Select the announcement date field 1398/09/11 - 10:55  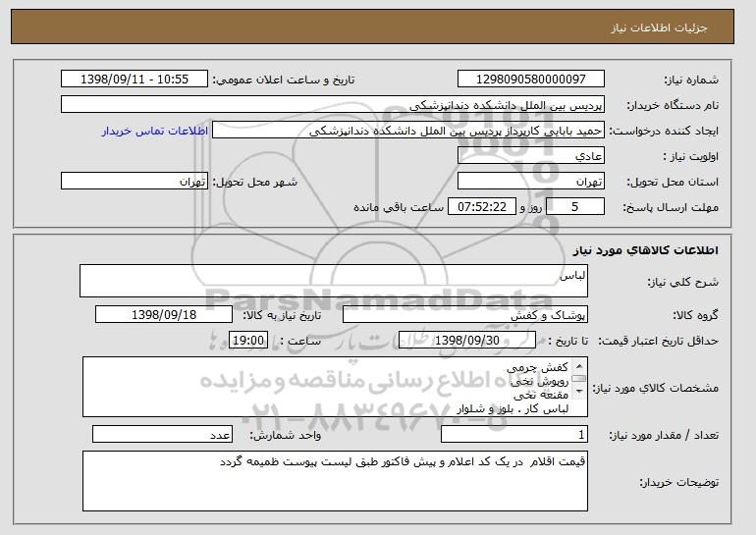coord(135,80)
